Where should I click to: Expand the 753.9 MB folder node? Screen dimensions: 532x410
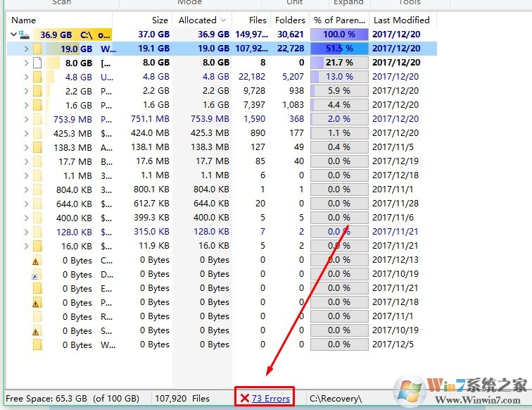tap(26, 119)
